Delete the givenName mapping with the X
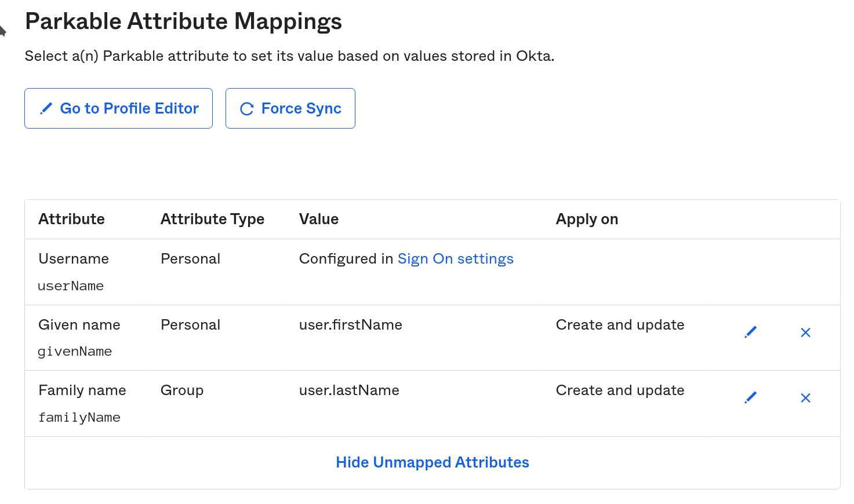The height and width of the screenshot is (504, 854). 805,333
